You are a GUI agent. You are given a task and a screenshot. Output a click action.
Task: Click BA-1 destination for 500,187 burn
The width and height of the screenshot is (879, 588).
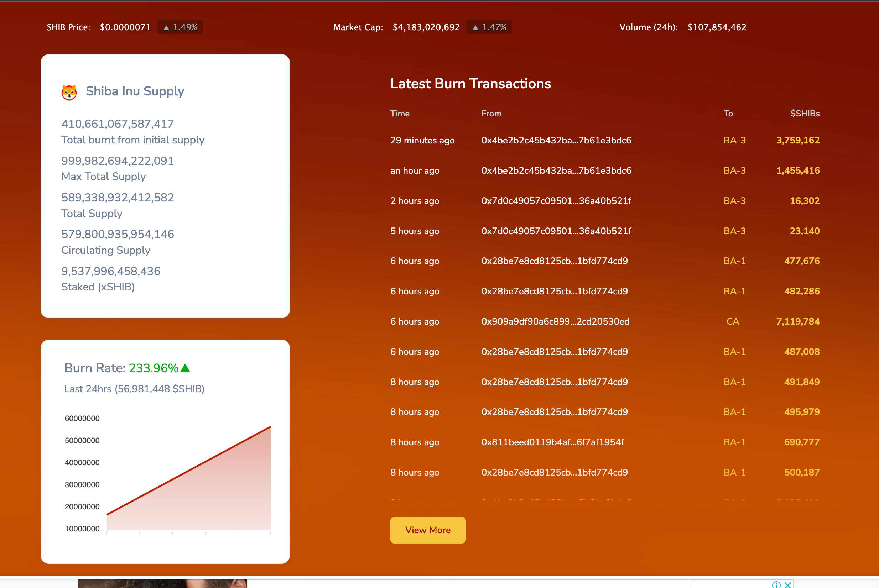click(734, 472)
